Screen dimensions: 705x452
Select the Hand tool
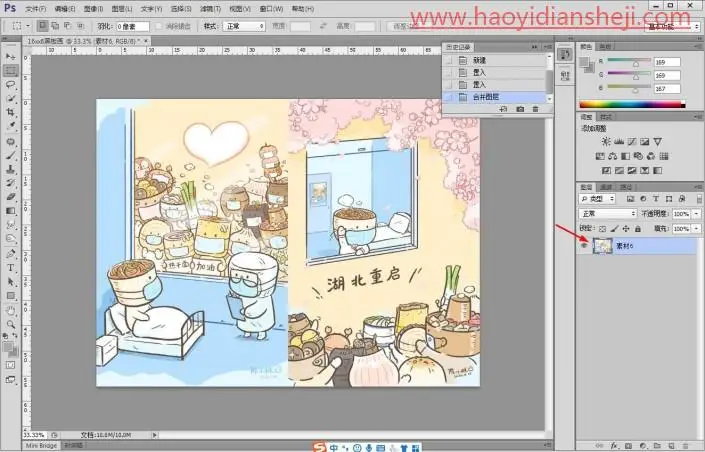10,311
